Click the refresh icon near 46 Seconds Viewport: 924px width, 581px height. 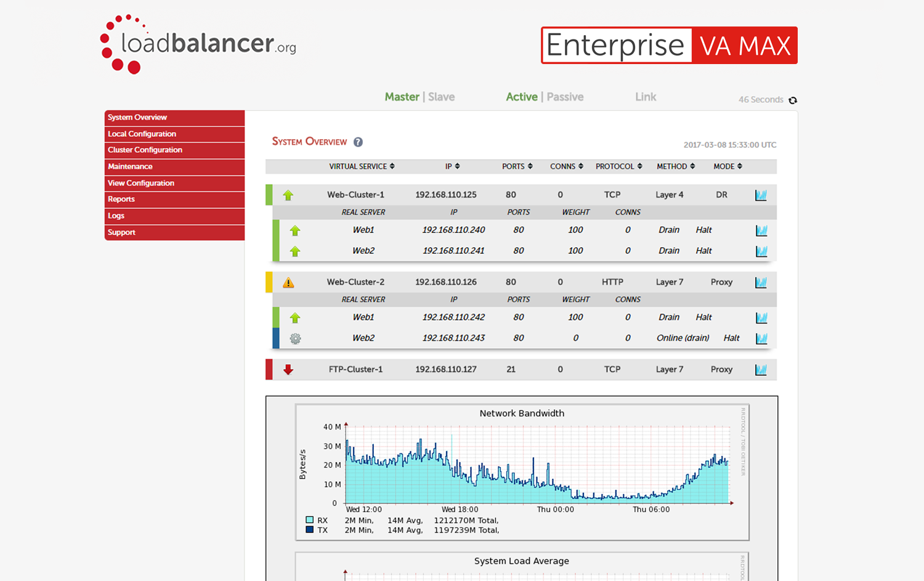(793, 99)
